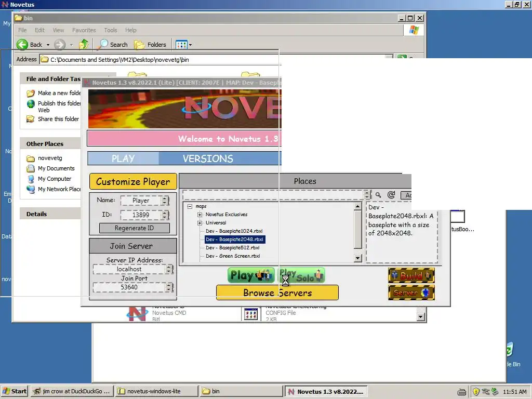Click the Play multiplayer button
Image resolution: width=532 pixels, height=399 pixels.
251,275
